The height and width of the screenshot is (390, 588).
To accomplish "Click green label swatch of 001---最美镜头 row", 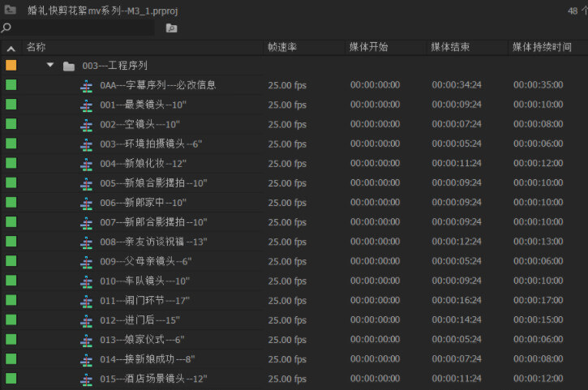I will pos(11,105).
